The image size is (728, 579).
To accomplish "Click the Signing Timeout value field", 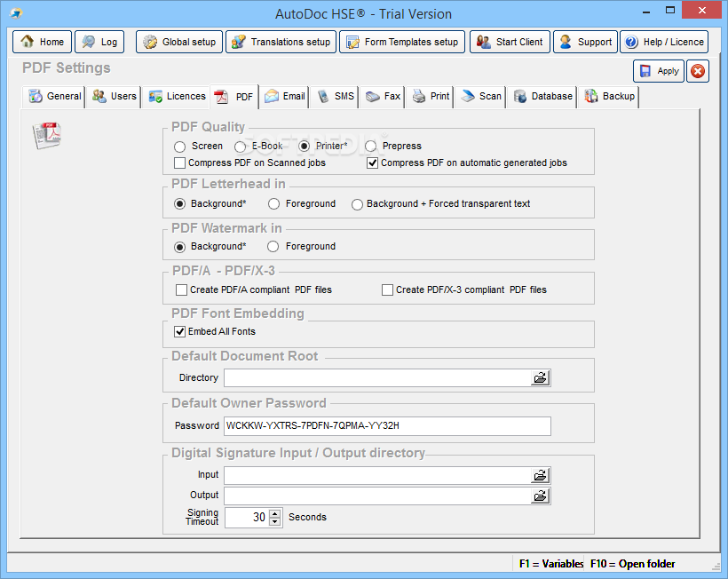I will pyautogui.click(x=247, y=517).
